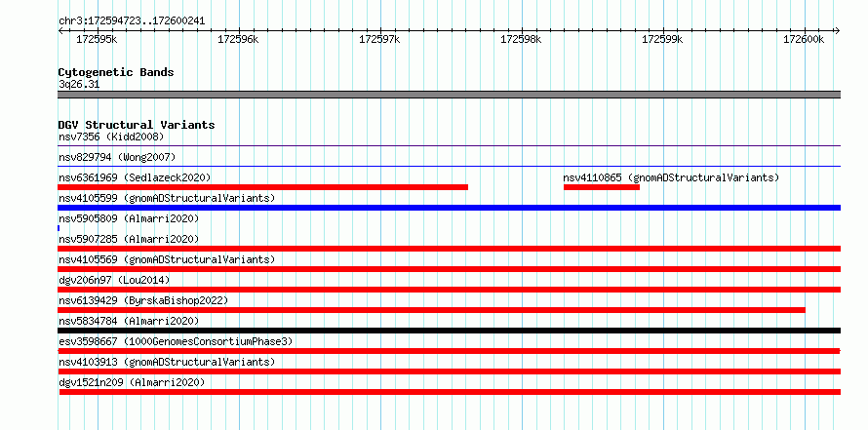This screenshot has height=430, width=868.
Task: Click the 172600k ruler label
Action: 804,39
